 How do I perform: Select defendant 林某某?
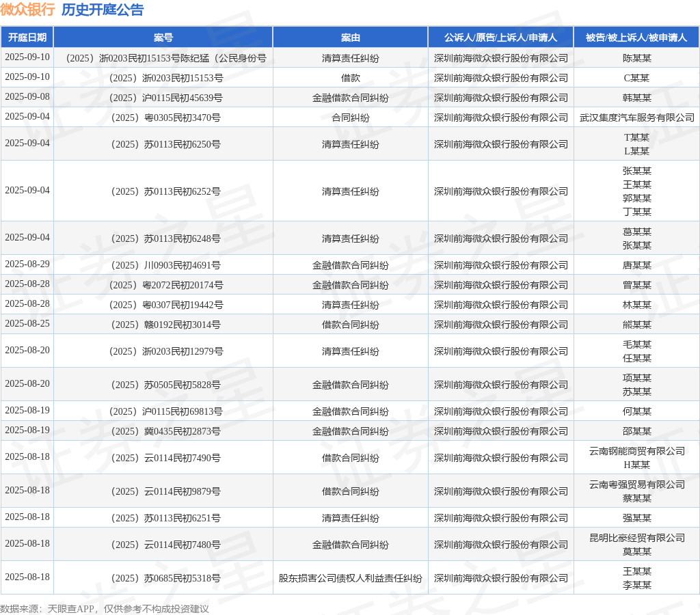[x=637, y=305]
